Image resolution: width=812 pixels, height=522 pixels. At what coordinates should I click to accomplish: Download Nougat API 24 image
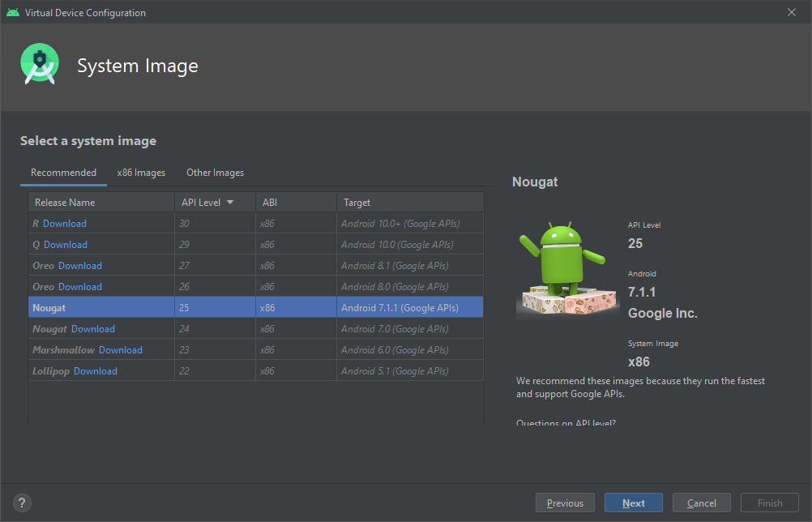pos(93,329)
